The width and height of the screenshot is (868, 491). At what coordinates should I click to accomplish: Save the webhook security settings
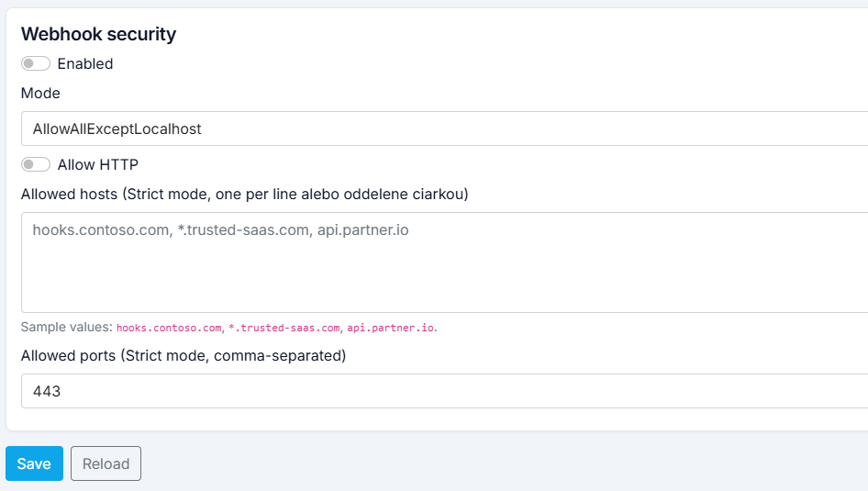(x=34, y=463)
